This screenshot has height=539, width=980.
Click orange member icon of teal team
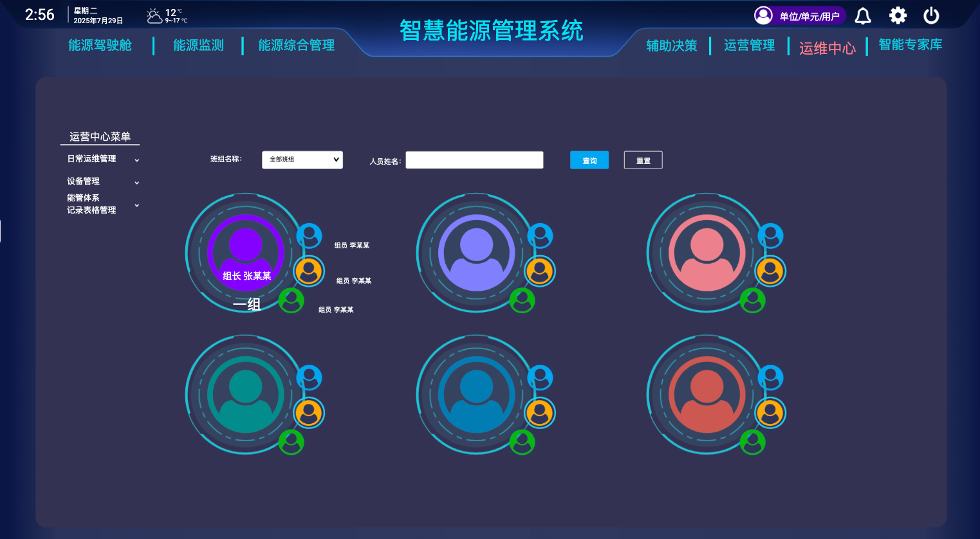coord(309,413)
